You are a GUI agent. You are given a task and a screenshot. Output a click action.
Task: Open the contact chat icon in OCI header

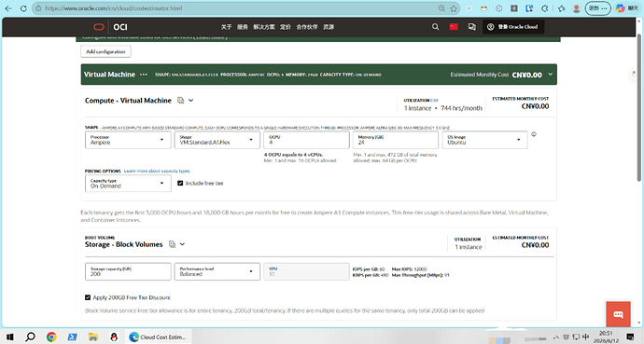click(x=472, y=27)
